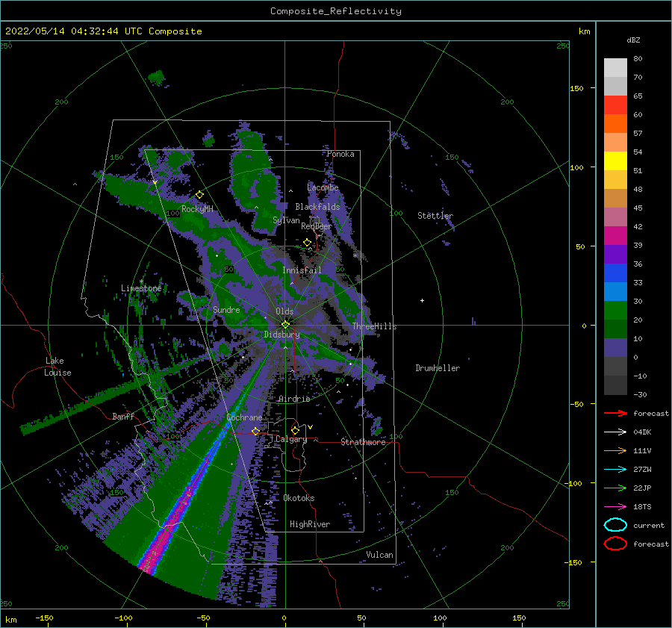Screen dimensions: 672x628
Task: Pick the red 60-65 dBZ swatch
Action: pos(615,105)
